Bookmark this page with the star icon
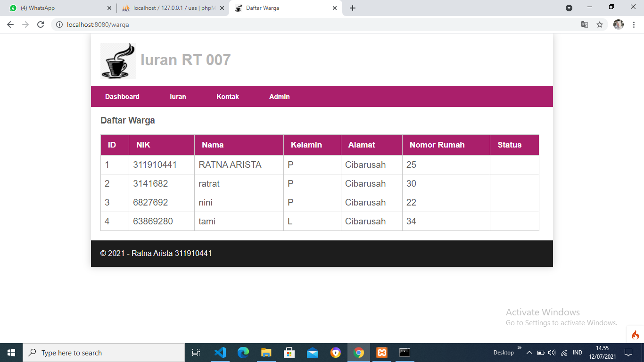The width and height of the screenshot is (644, 362). point(599,24)
